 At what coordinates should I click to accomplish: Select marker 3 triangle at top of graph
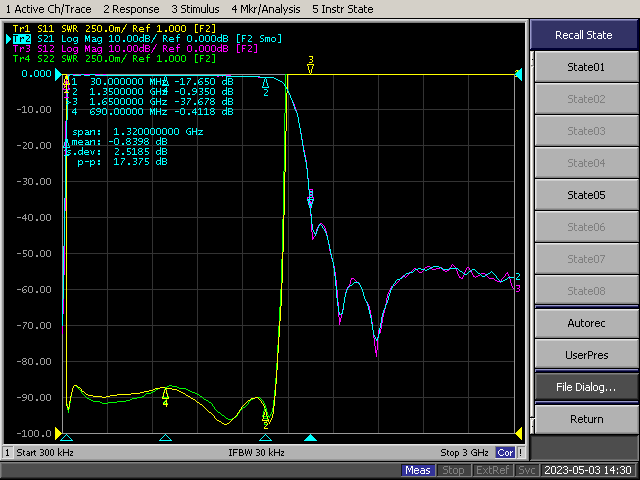pyautogui.click(x=311, y=68)
